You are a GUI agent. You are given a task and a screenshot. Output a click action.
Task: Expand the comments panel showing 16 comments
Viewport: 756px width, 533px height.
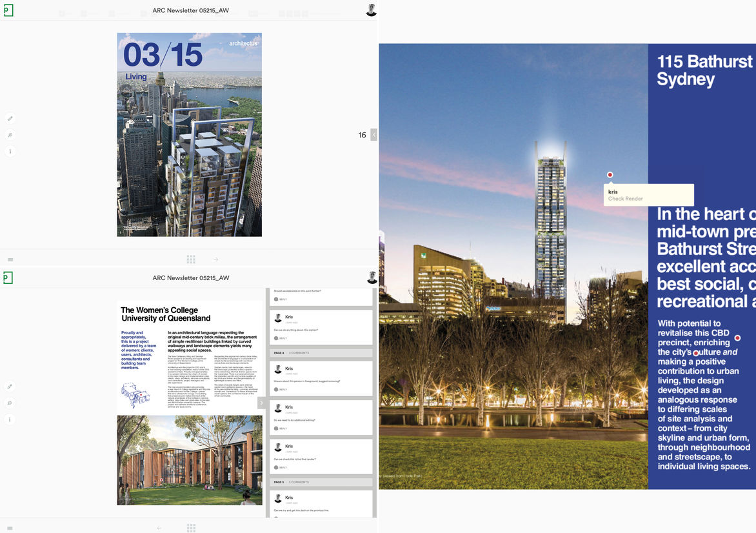(373, 135)
